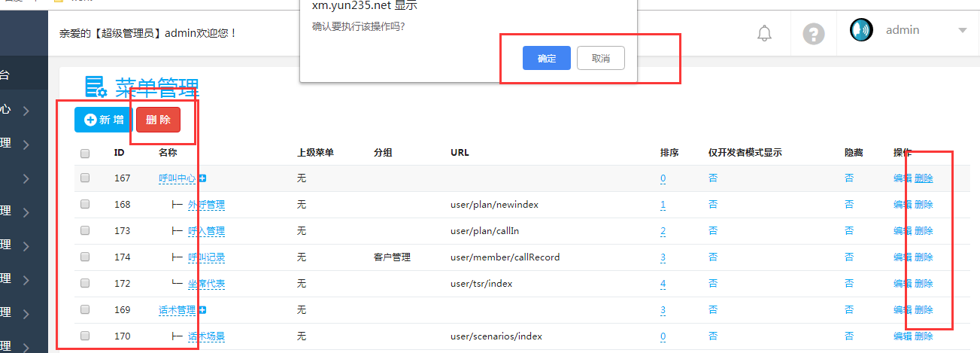Click the sort value for 坐席代表 row
The width and height of the screenshot is (980, 353).
pyautogui.click(x=663, y=284)
